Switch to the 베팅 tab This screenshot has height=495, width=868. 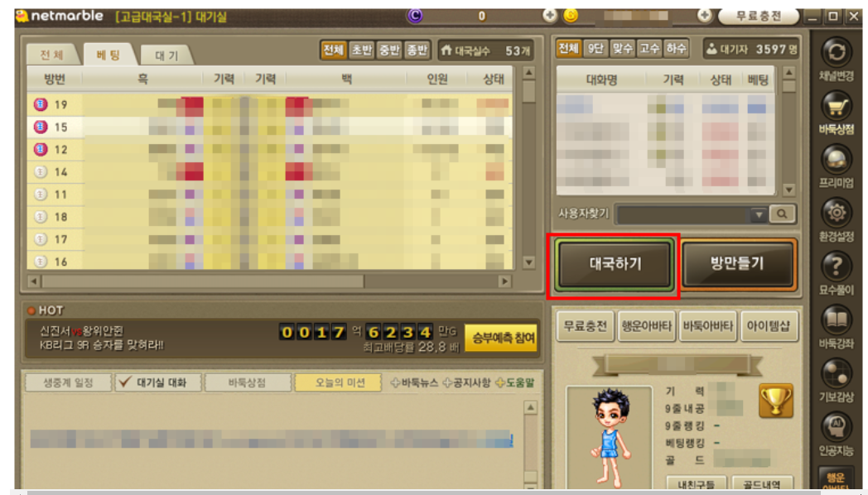click(108, 55)
